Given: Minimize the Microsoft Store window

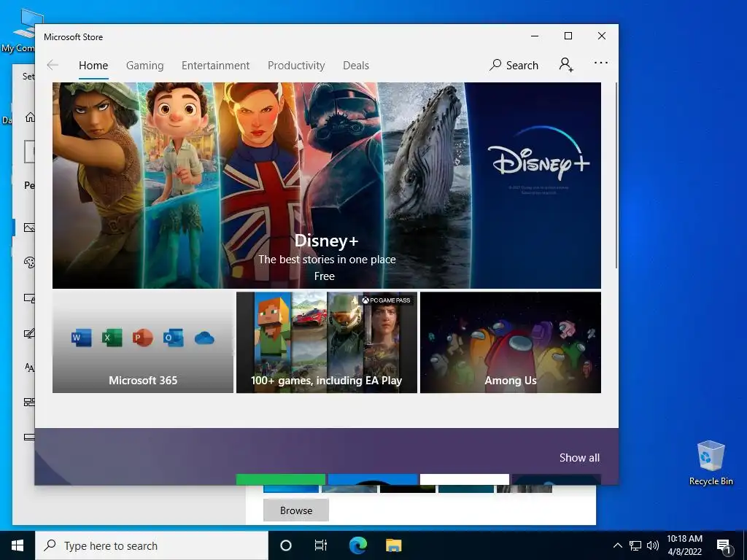Looking at the screenshot, I should tap(535, 36).
